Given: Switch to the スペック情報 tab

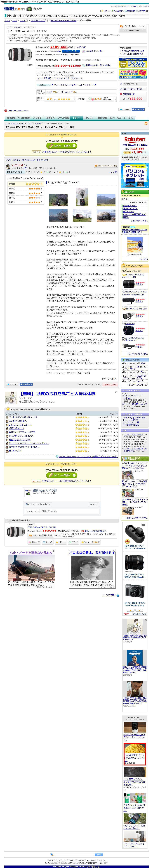Looking at the screenshot, I should tap(64, 118).
